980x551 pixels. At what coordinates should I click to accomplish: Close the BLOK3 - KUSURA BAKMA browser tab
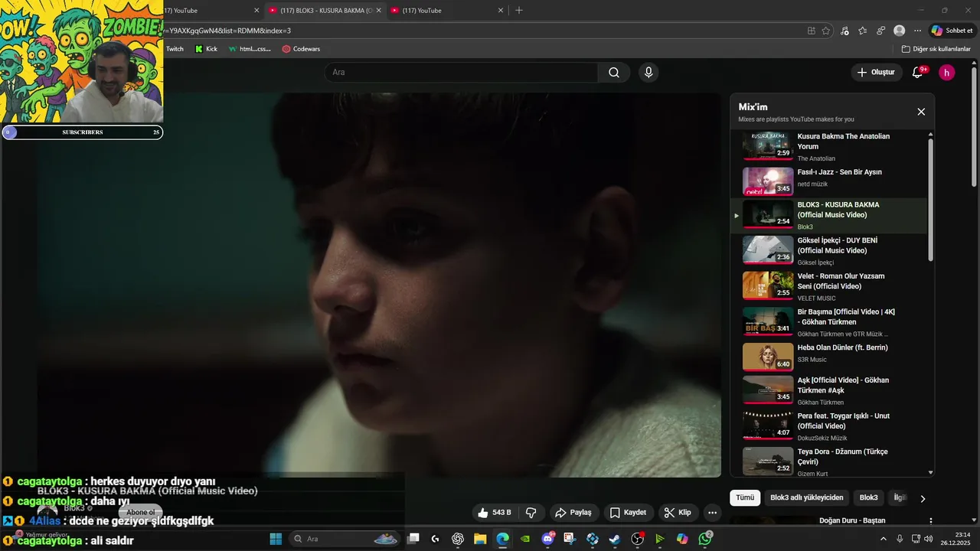point(379,11)
